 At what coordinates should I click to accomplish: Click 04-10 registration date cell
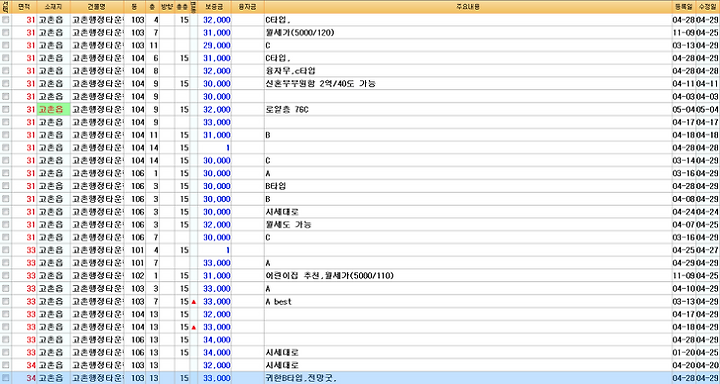point(684,289)
